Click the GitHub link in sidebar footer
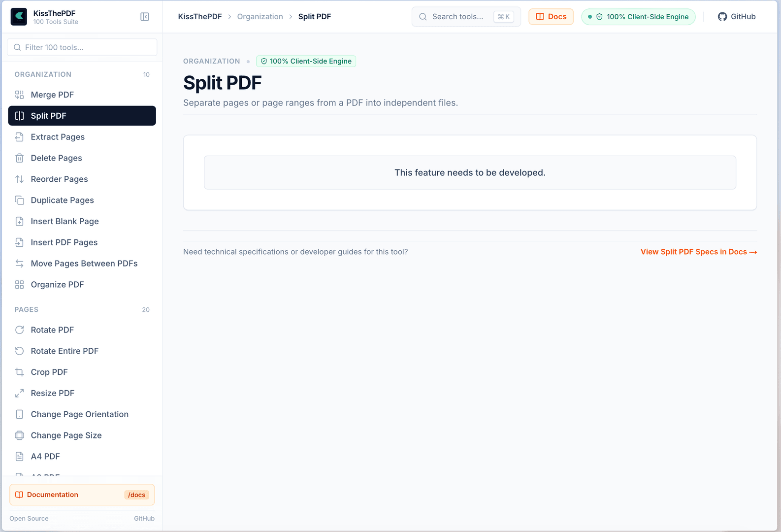The image size is (781, 532). [144, 519]
